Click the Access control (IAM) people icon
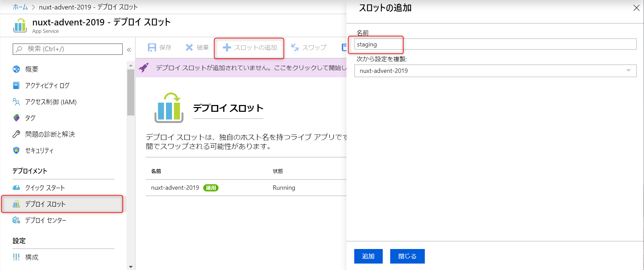This screenshot has height=270, width=644. point(16,102)
